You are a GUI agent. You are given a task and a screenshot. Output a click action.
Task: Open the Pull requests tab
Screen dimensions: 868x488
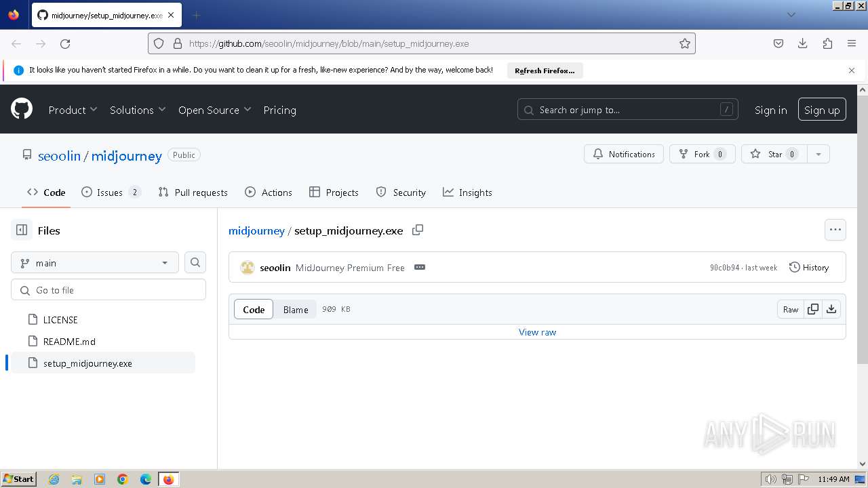[x=193, y=192]
